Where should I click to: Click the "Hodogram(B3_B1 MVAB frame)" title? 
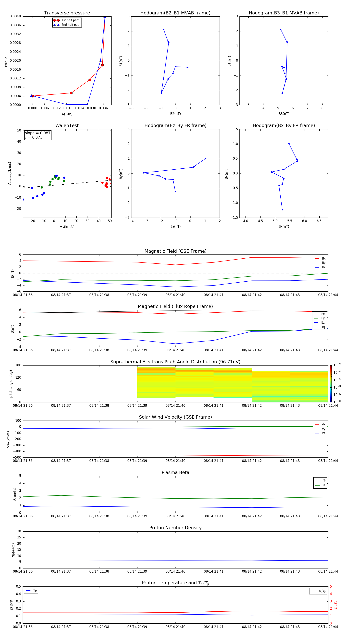pos(284,13)
